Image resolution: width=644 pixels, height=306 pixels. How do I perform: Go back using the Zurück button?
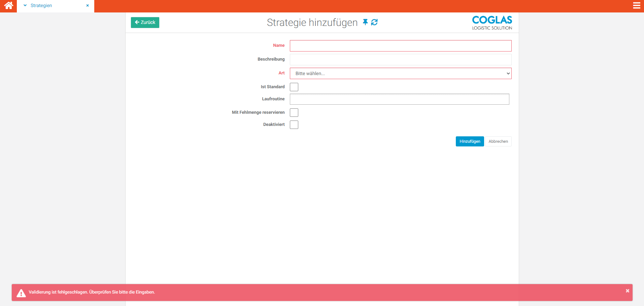[145, 23]
